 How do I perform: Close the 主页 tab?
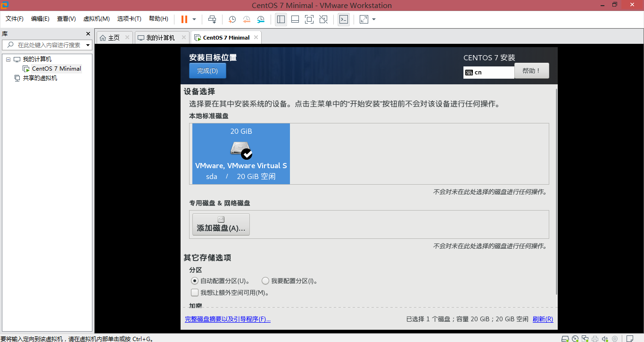click(127, 37)
